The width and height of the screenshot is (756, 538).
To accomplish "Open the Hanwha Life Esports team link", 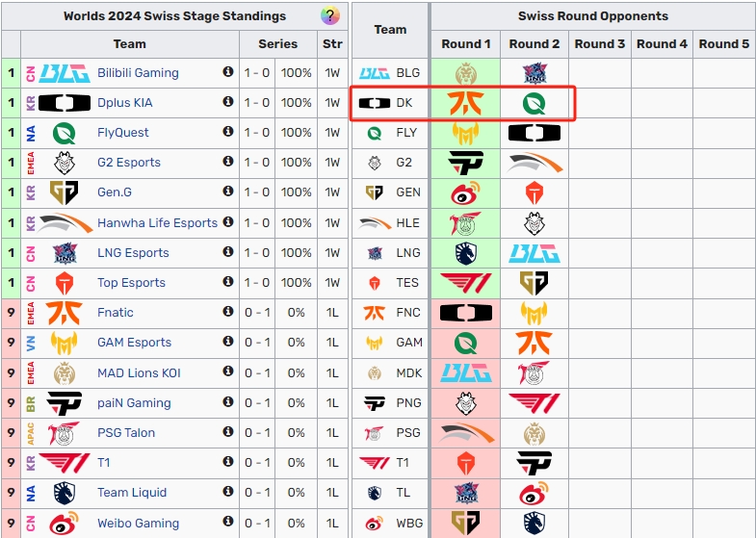I will [157, 223].
